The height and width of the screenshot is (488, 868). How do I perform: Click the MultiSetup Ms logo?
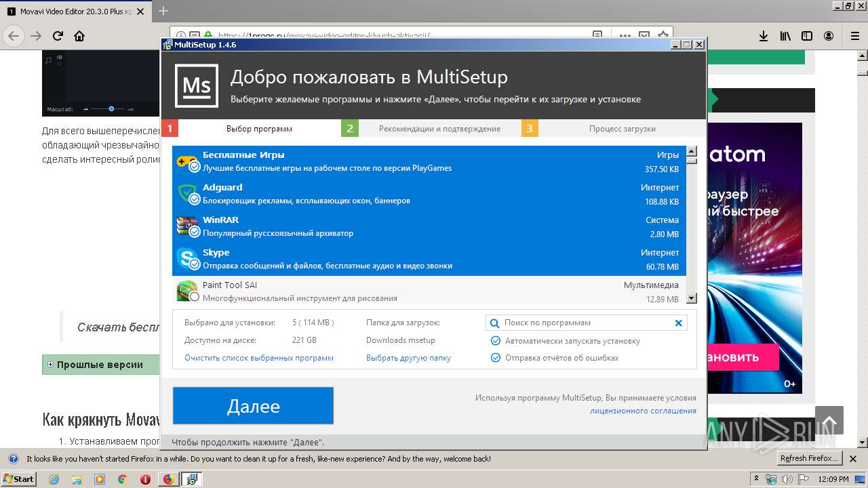coord(197,86)
